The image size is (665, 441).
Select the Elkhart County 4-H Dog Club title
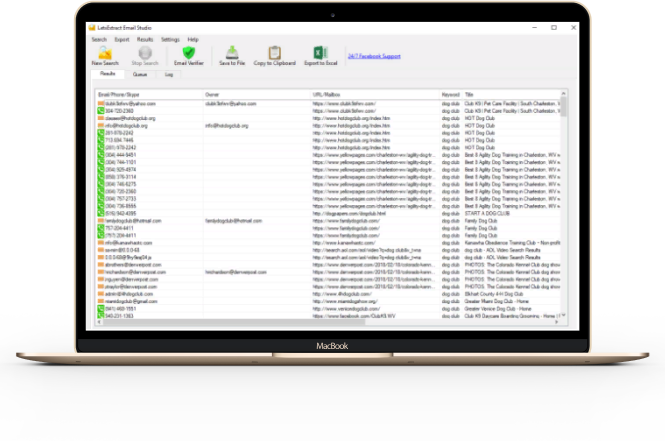pyautogui.click(x=494, y=294)
